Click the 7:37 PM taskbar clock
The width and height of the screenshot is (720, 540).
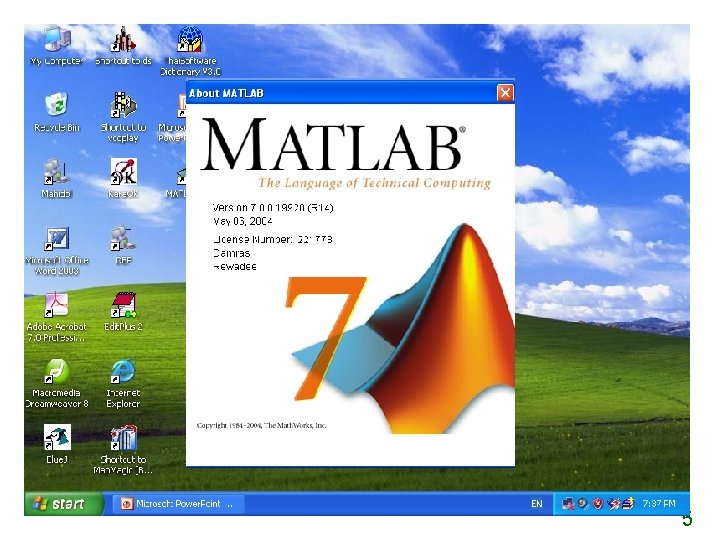(x=659, y=504)
